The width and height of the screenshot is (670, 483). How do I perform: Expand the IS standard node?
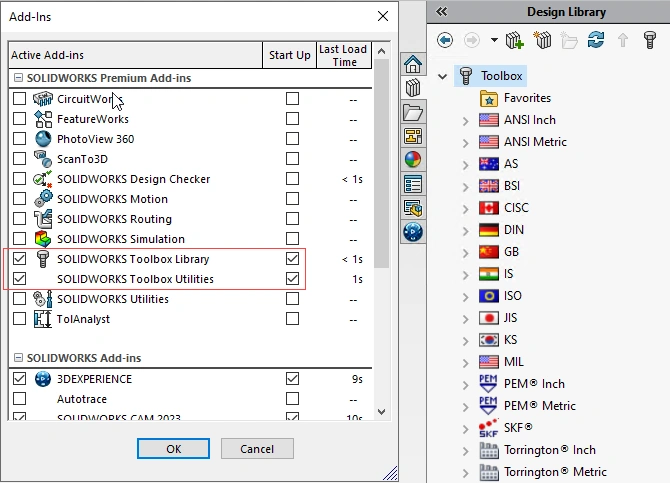click(x=466, y=274)
